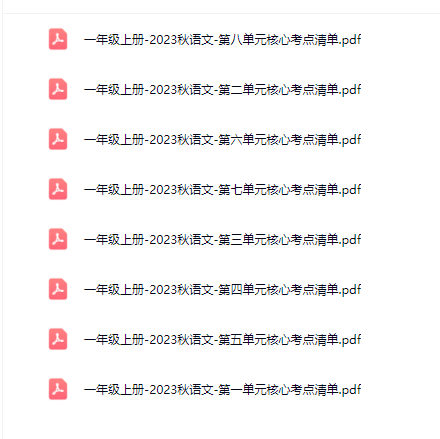Open 第二单元核心考点清单.pdf filename

pyautogui.click(x=222, y=90)
